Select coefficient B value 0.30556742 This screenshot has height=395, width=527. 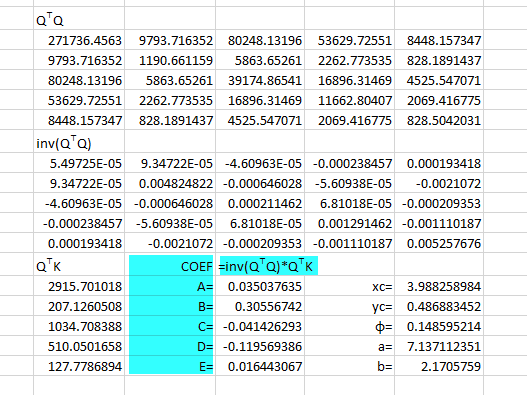pyautogui.click(x=260, y=307)
